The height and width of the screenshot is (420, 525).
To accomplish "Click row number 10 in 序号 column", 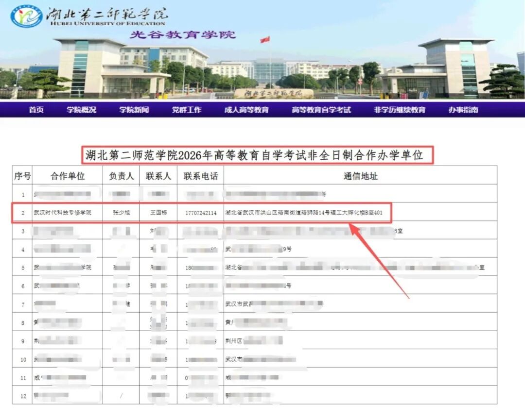I will pos(23,360).
